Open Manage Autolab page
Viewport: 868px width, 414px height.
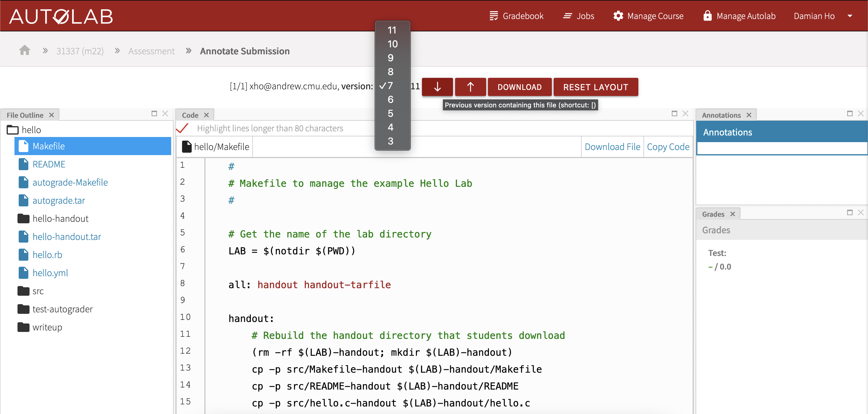(x=739, y=16)
